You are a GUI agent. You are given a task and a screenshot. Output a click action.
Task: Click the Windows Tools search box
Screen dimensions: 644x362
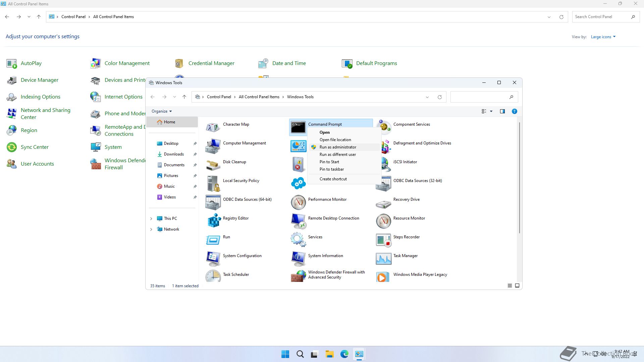484,97
